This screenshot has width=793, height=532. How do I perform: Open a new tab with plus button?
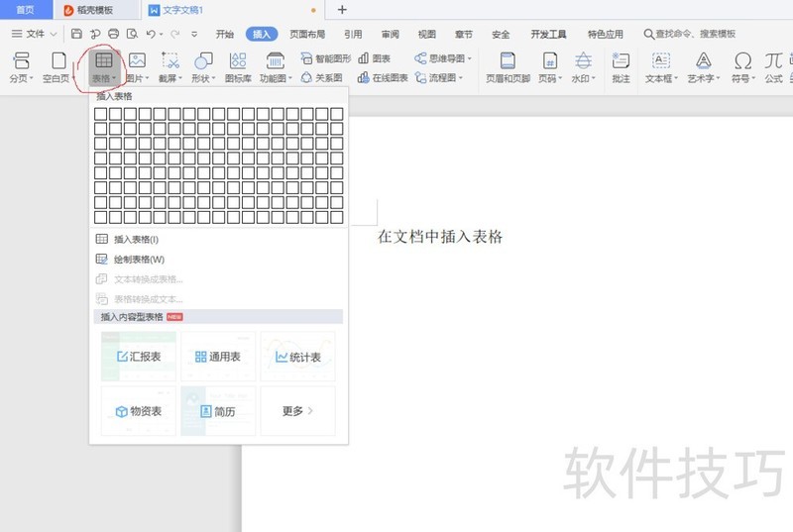tap(342, 10)
